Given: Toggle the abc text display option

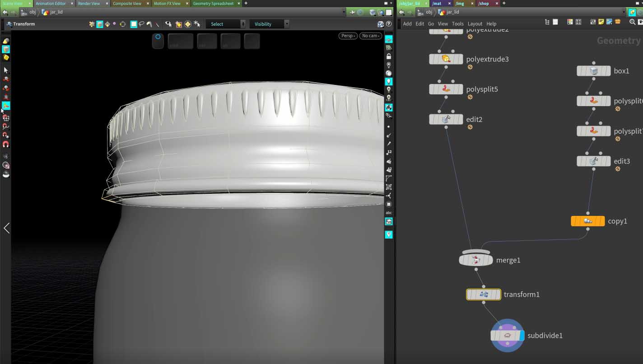Looking at the screenshot, I should [x=388, y=213].
